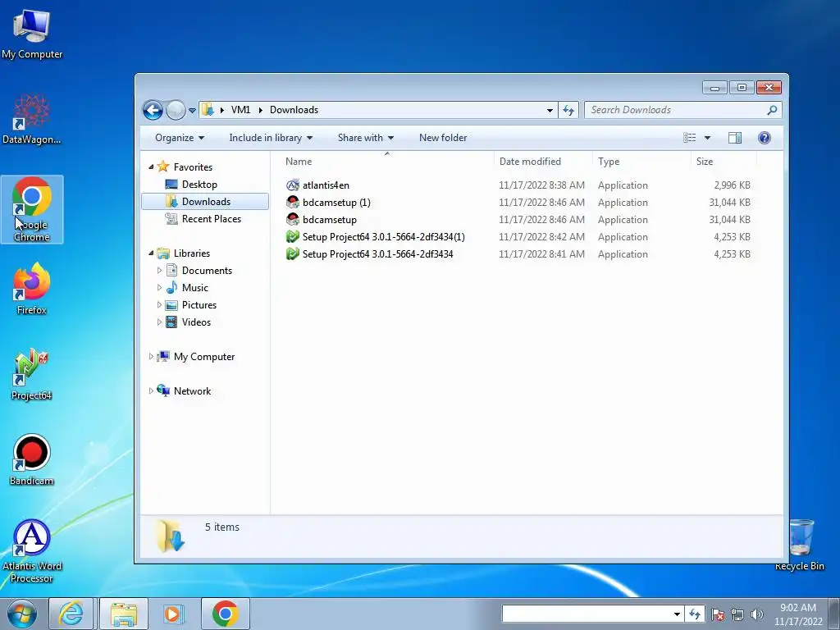Click the Windows Explorer taskbar icon
The height and width of the screenshot is (630, 840).
click(x=124, y=614)
